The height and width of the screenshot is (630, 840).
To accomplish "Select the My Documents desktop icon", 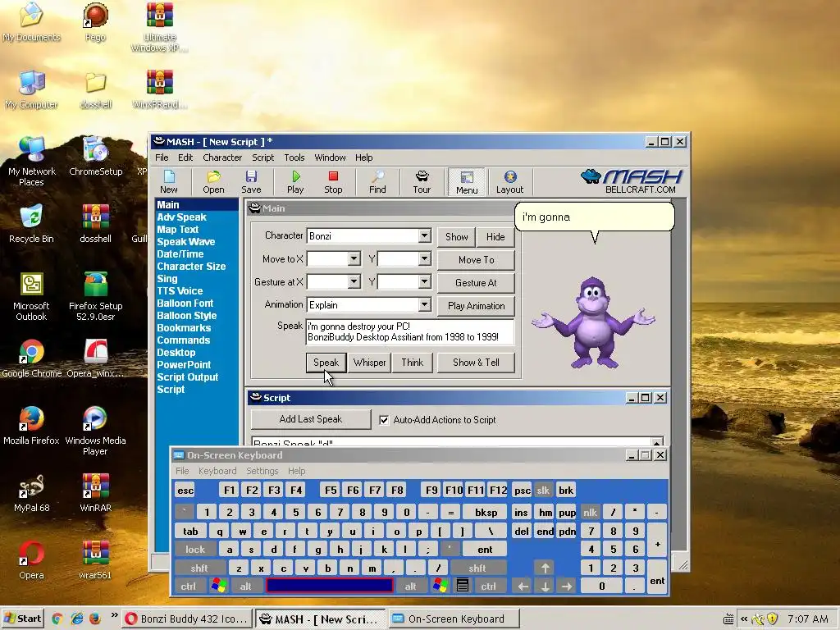I will coord(31,22).
